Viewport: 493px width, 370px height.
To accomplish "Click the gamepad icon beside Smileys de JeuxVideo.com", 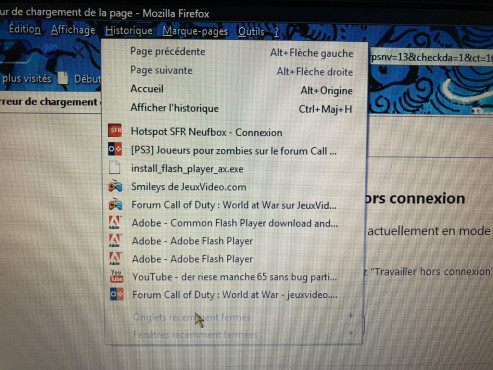I will coord(115,186).
